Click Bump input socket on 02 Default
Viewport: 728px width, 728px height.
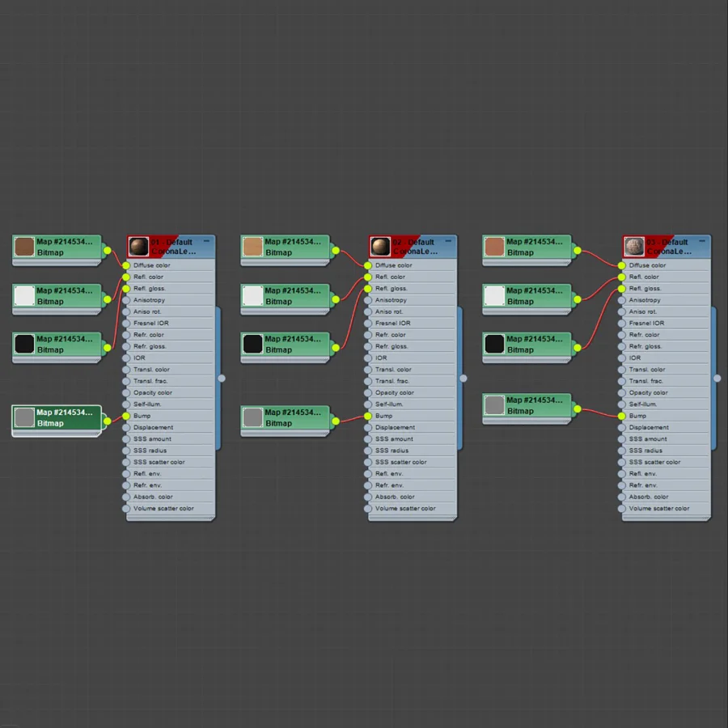point(368,416)
